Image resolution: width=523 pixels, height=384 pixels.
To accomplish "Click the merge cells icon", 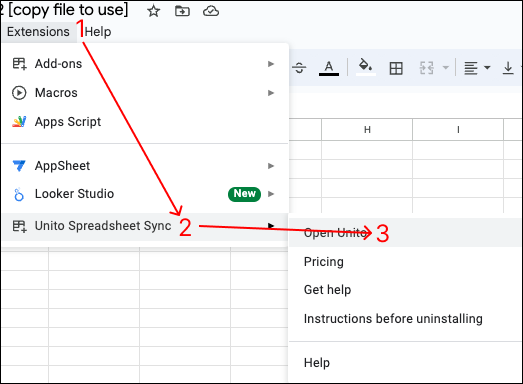I will coord(427,68).
